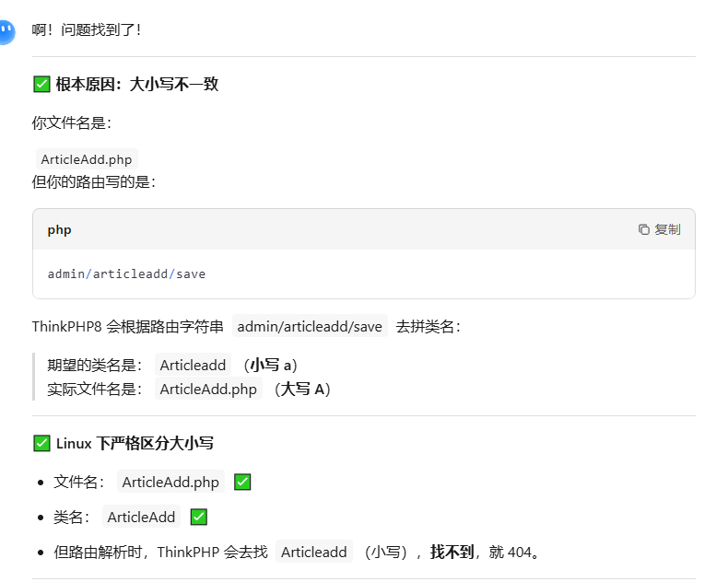The width and height of the screenshot is (728, 582).
Task: Click the green check beside Linux heading
Action: click(41, 443)
